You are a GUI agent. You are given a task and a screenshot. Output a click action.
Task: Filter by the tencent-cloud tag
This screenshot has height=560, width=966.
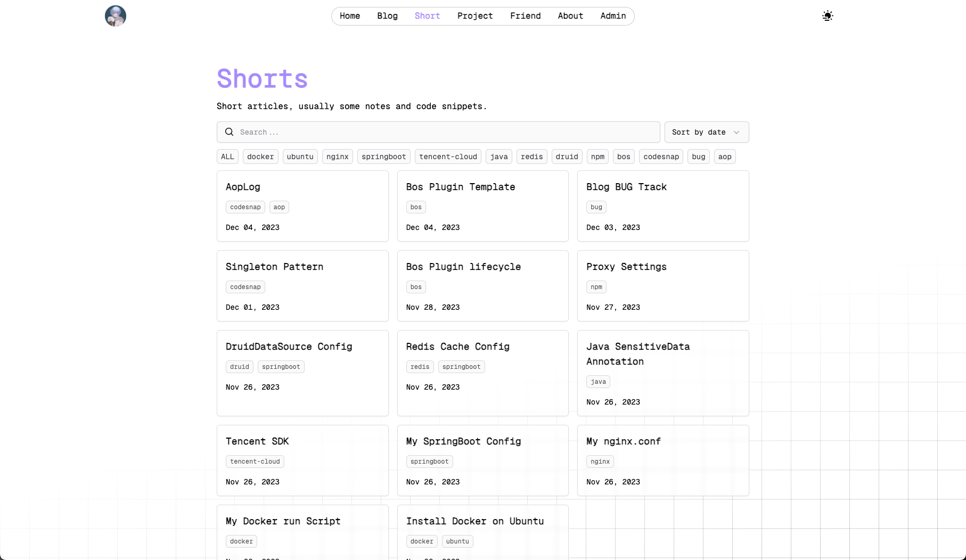[448, 157]
